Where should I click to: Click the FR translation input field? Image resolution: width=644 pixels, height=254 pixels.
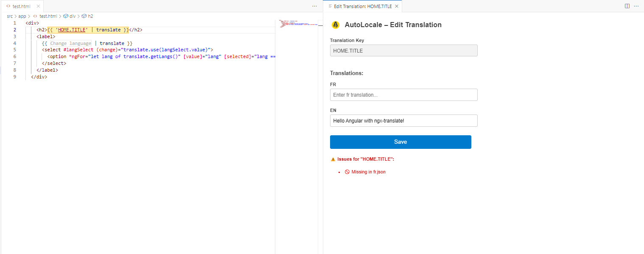tap(404, 95)
